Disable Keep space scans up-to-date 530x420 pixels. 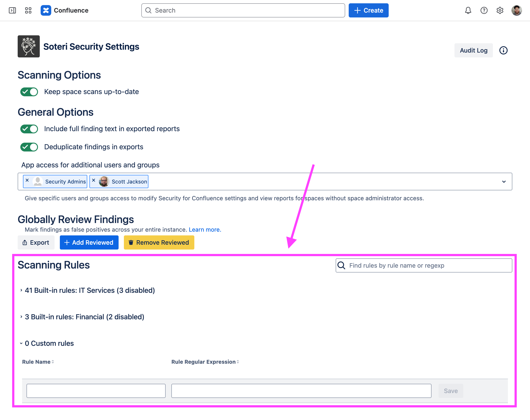coord(29,92)
